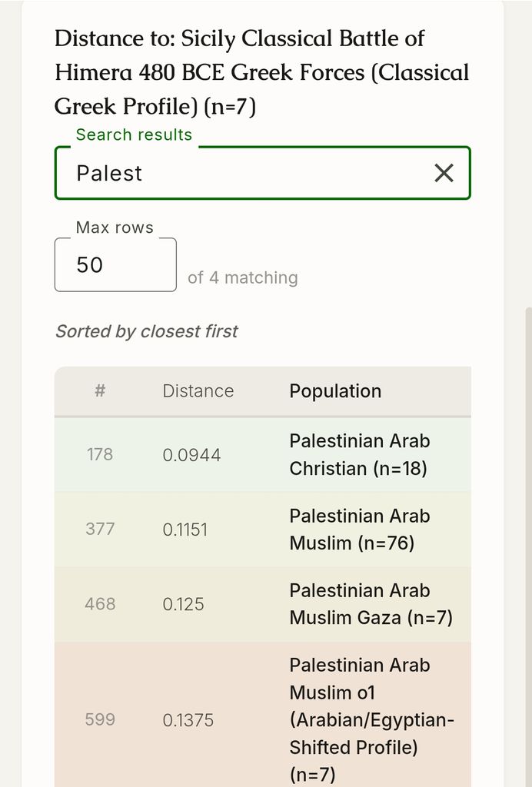532x787 pixels.
Task: Click the search box containing 'Palest'
Action: coord(262,173)
